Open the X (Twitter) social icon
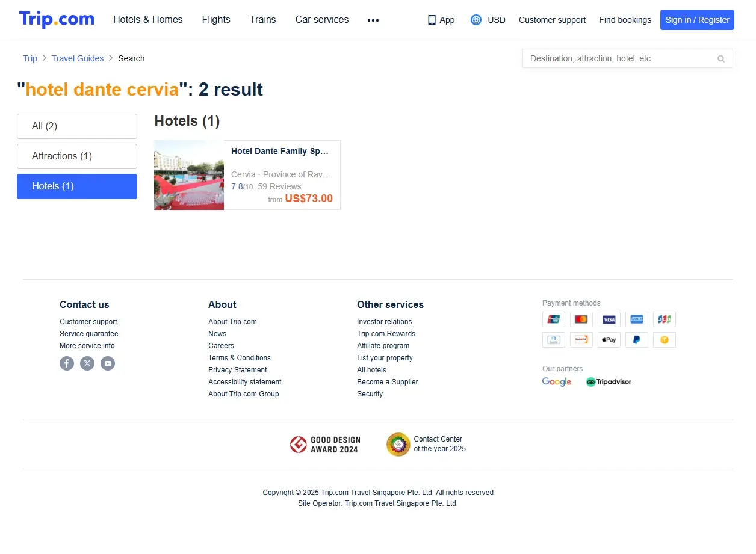Image resolution: width=756 pixels, height=554 pixels. (87, 363)
